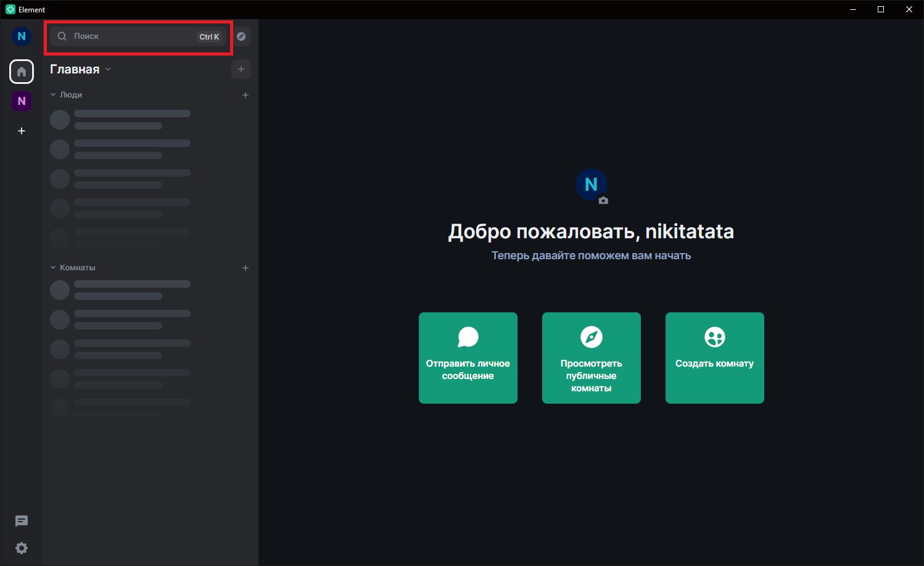Open the Explore rooms compass icon

pos(241,36)
